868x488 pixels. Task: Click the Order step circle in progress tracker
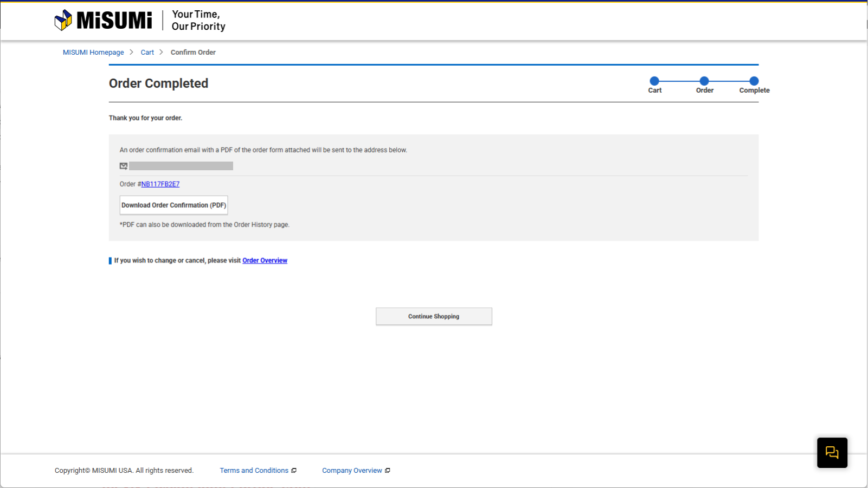pyautogui.click(x=704, y=81)
